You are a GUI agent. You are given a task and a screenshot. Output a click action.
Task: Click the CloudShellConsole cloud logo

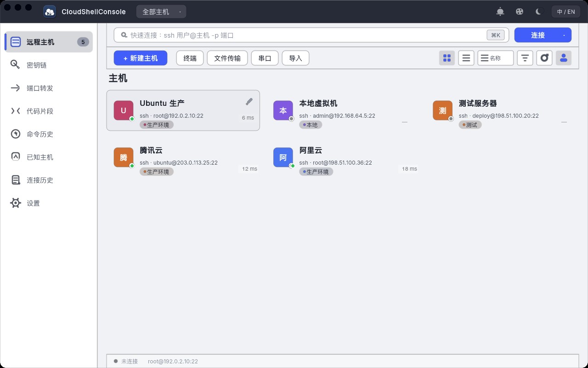click(x=50, y=11)
